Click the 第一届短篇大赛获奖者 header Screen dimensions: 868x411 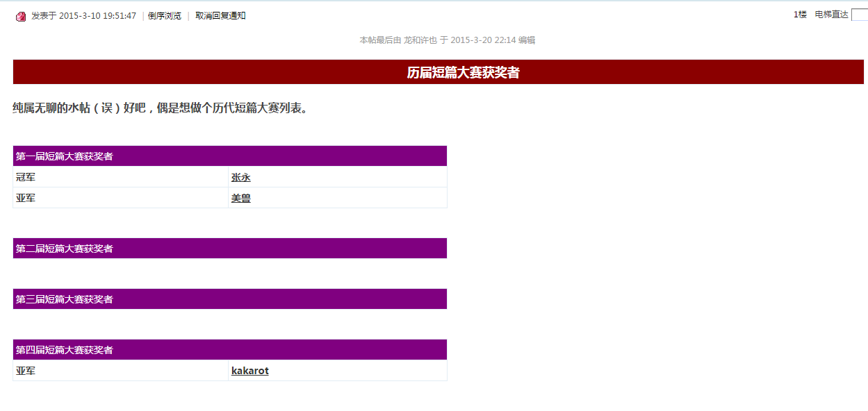(230, 156)
